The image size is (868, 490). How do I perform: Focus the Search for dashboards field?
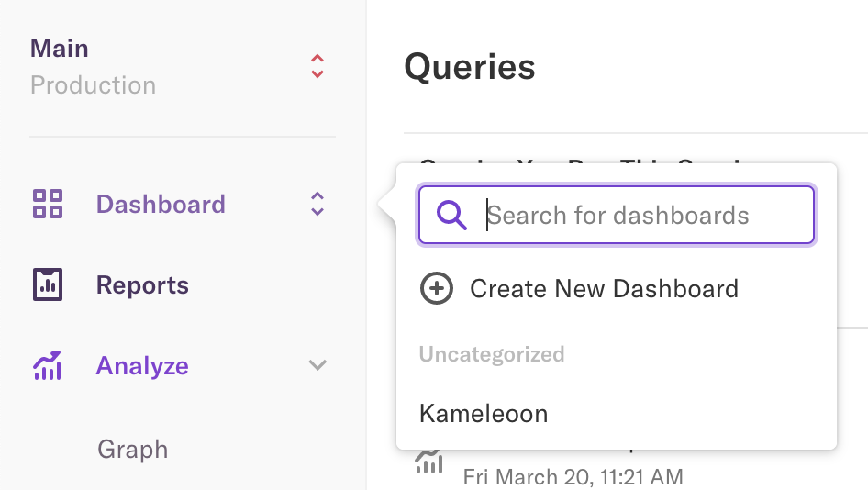click(x=642, y=216)
